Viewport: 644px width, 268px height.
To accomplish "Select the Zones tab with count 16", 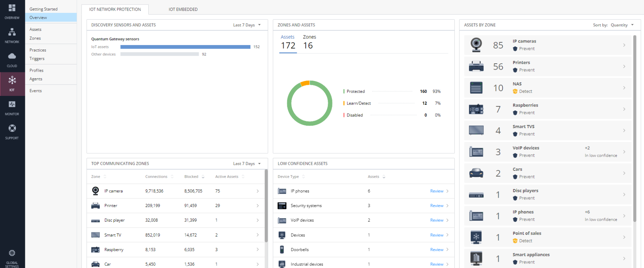I will point(309,42).
